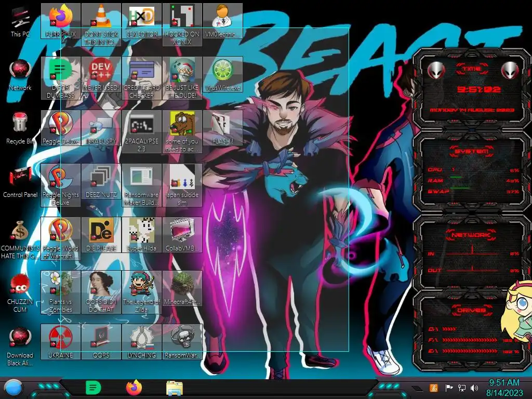Select the RansomWar... skull icon
Image resolution: width=532 pixels, height=399 pixels.
pyautogui.click(x=182, y=342)
